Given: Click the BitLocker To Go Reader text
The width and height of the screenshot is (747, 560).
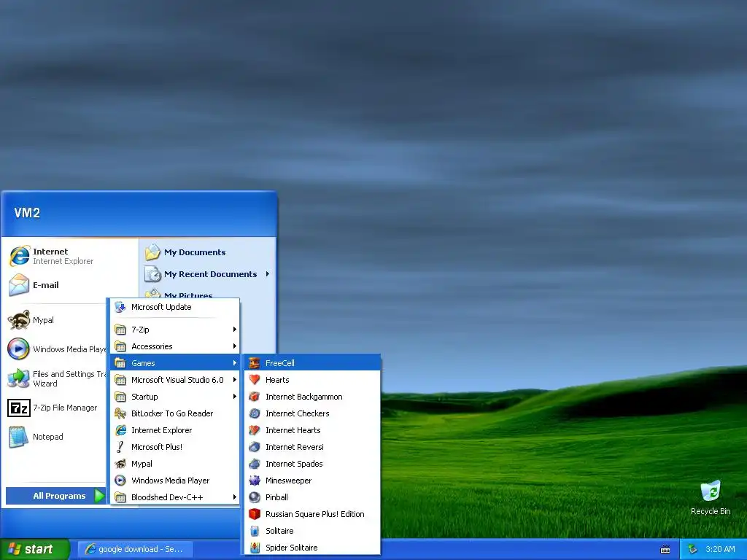Looking at the screenshot, I should click(172, 413).
